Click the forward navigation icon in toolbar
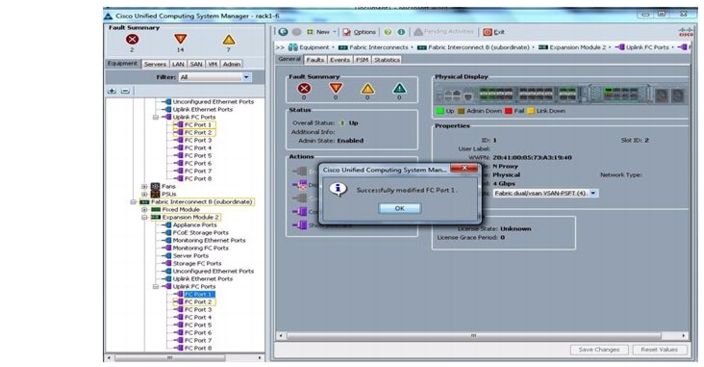The image size is (704, 367). [x=296, y=32]
